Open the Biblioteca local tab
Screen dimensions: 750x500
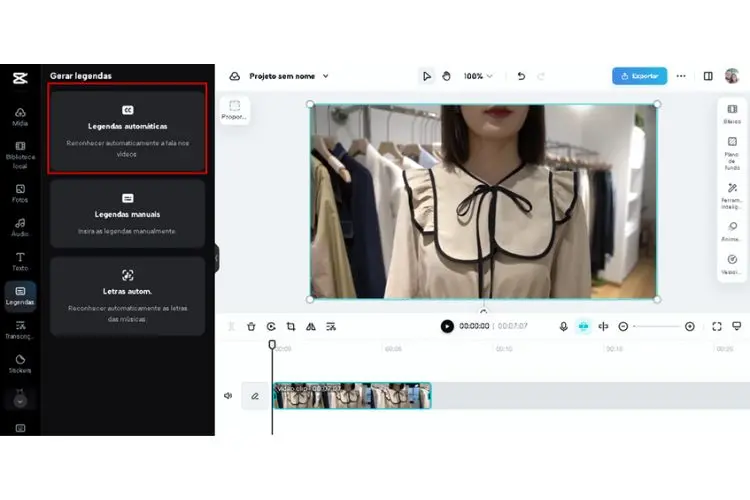coord(20,156)
